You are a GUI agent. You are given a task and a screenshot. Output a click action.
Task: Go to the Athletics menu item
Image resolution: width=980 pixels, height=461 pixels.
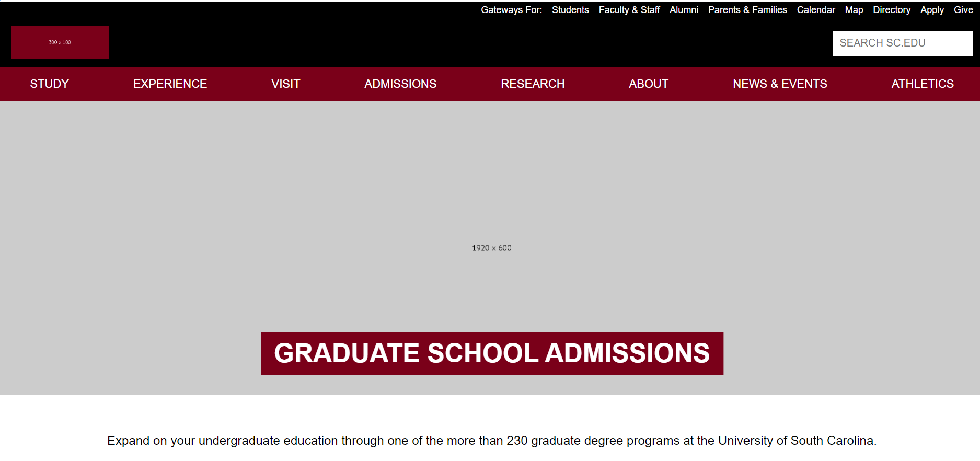(x=923, y=84)
